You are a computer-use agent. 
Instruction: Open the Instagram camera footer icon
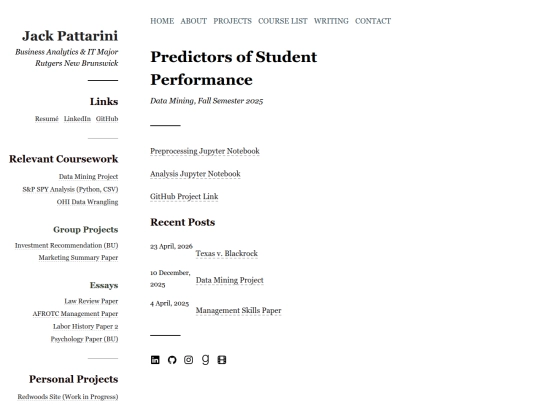click(x=188, y=360)
